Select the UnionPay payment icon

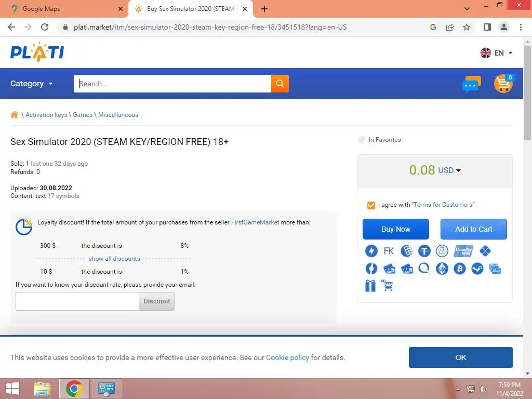coord(463,251)
